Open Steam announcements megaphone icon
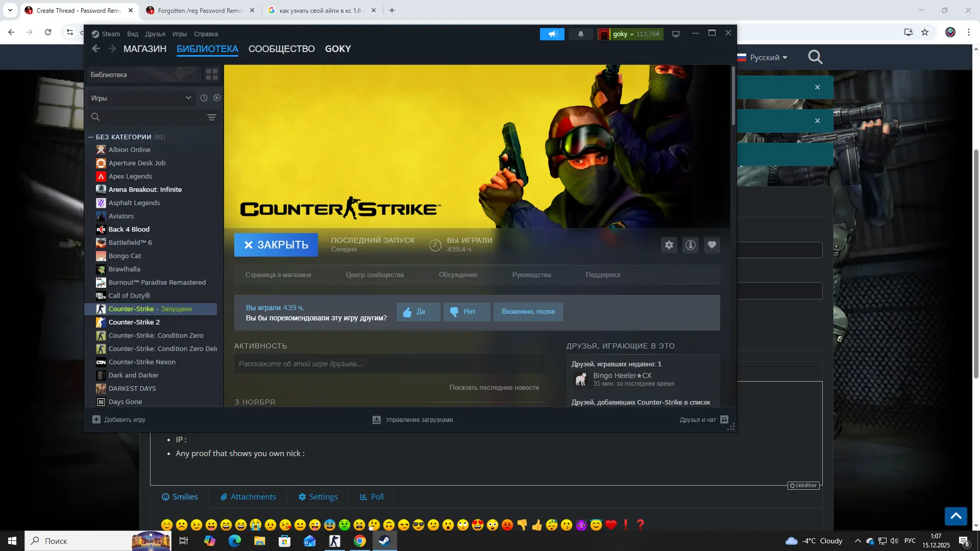 [x=552, y=34]
